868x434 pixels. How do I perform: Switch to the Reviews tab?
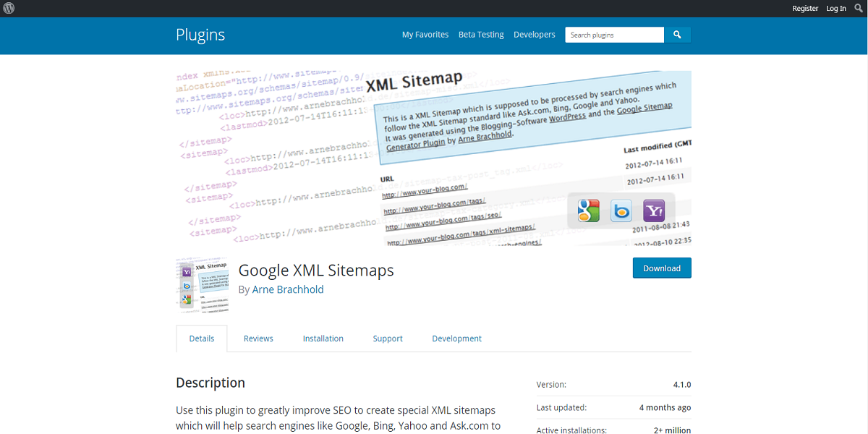258,339
